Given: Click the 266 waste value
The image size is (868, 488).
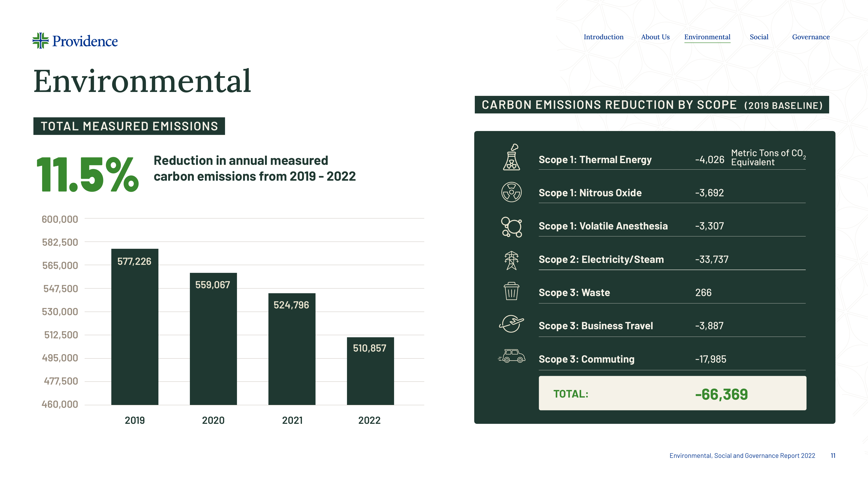Looking at the screenshot, I should point(703,292).
